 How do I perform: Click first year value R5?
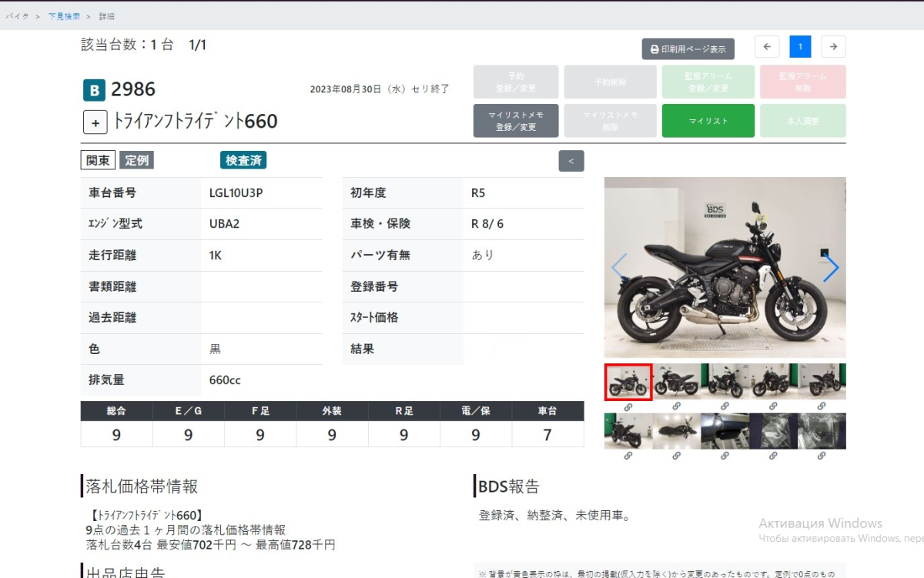pos(478,192)
